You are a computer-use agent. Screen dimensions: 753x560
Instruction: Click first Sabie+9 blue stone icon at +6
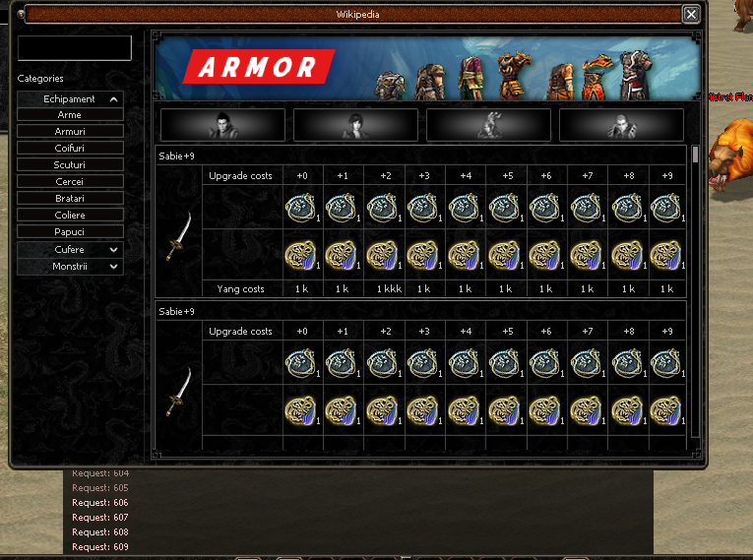tap(545, 208)
